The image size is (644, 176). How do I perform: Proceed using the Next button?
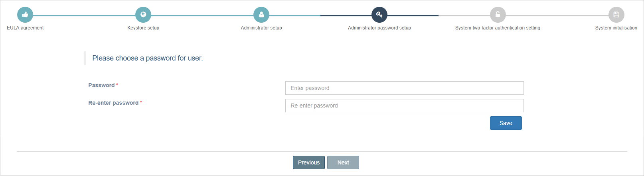coord(343,162)
